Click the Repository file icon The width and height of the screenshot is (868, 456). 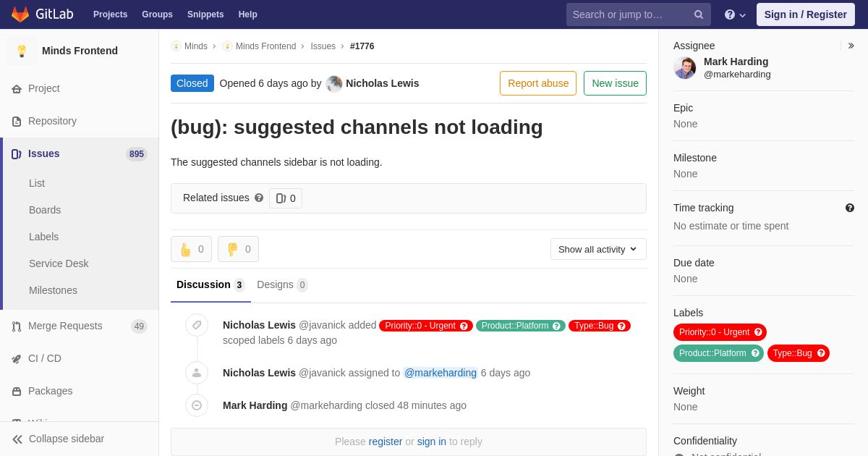pos(17,122)
